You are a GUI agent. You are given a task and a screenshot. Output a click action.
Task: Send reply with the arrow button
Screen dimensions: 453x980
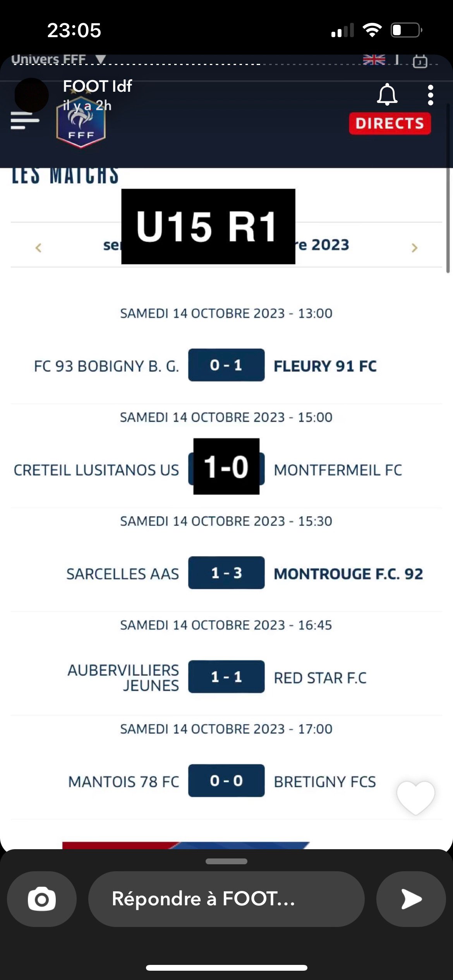click(x=411, y=899)
